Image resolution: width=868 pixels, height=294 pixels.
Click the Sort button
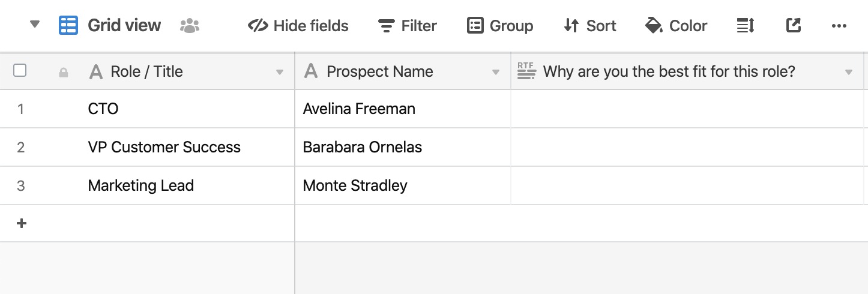tap(590, 26)
